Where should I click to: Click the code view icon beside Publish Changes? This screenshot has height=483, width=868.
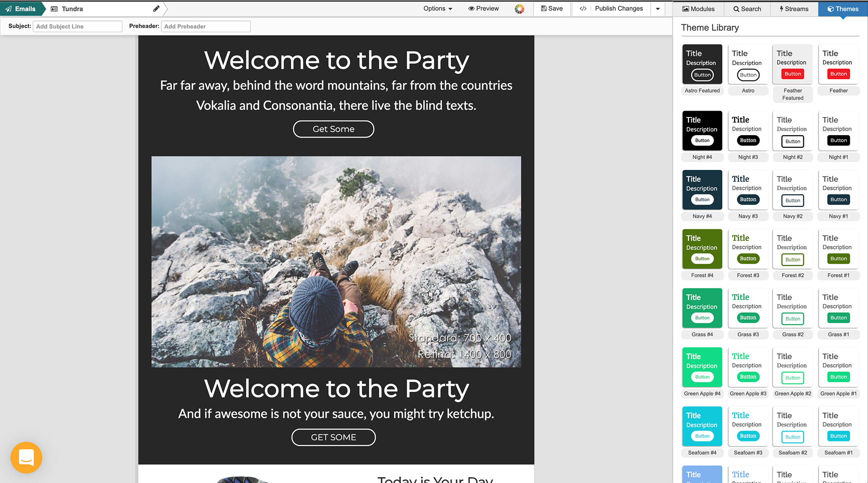[583, 9]
